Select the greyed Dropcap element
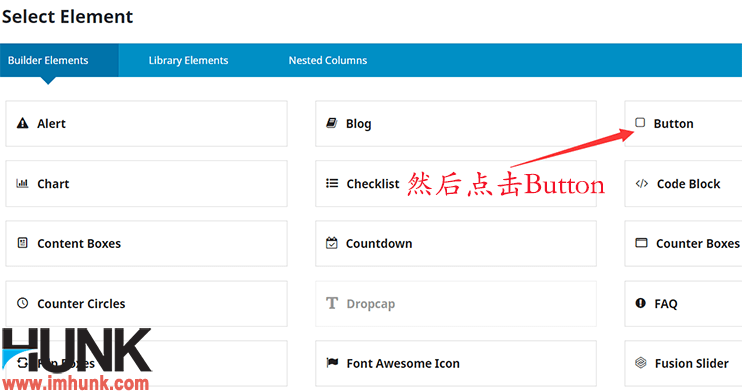 (x=456, y=303)
